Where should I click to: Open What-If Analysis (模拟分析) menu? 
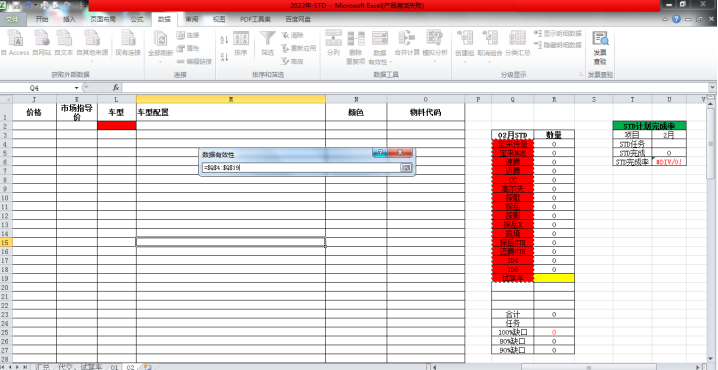tap(435, 45)
